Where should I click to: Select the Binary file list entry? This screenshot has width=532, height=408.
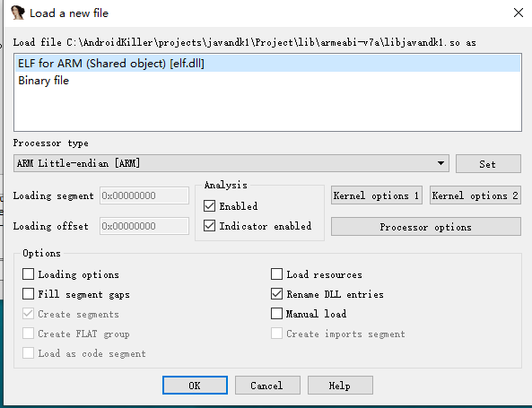pyautogui.click(x=267, y=81)
